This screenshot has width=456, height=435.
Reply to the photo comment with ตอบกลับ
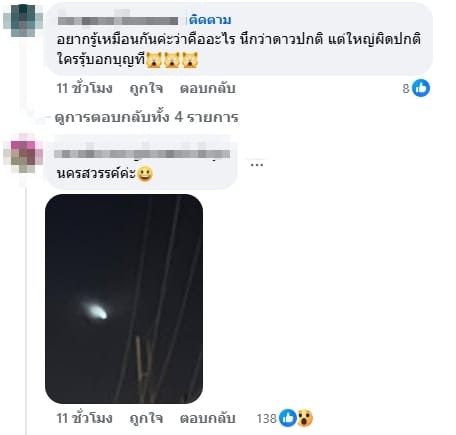tap(208, 418)
